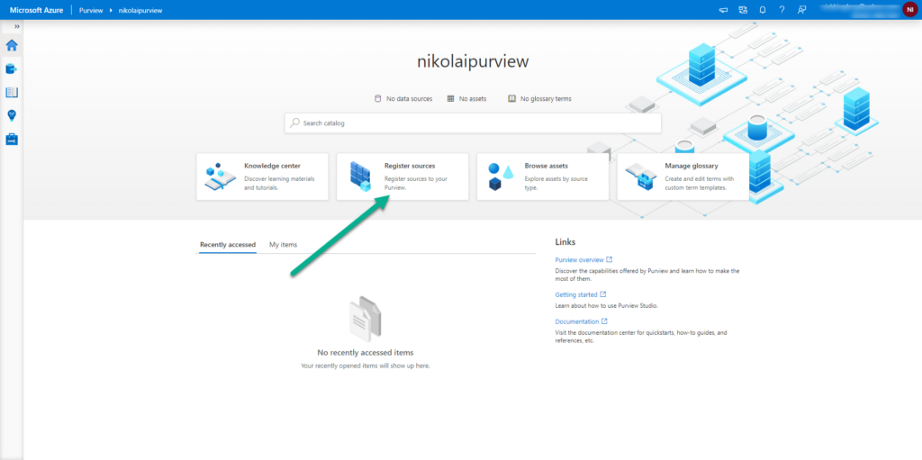Open the Knowledge center card
The width and height of the screenshot is (922, 460).
click(262, 176)
